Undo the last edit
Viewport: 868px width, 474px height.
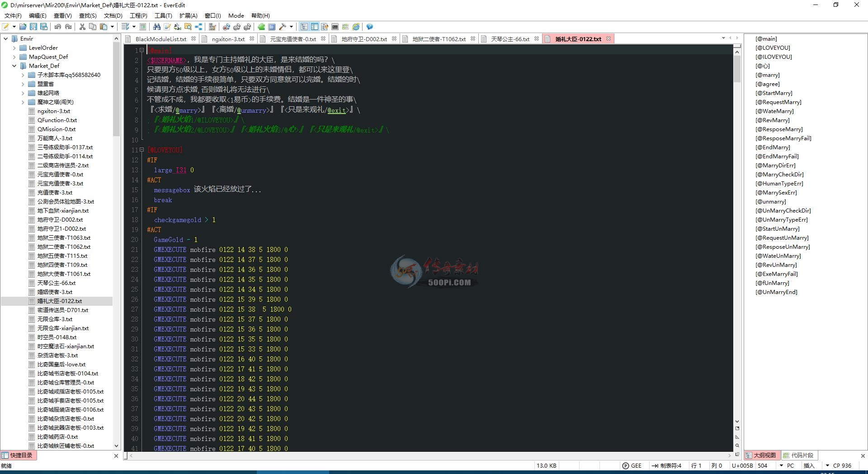coord(58,27)
